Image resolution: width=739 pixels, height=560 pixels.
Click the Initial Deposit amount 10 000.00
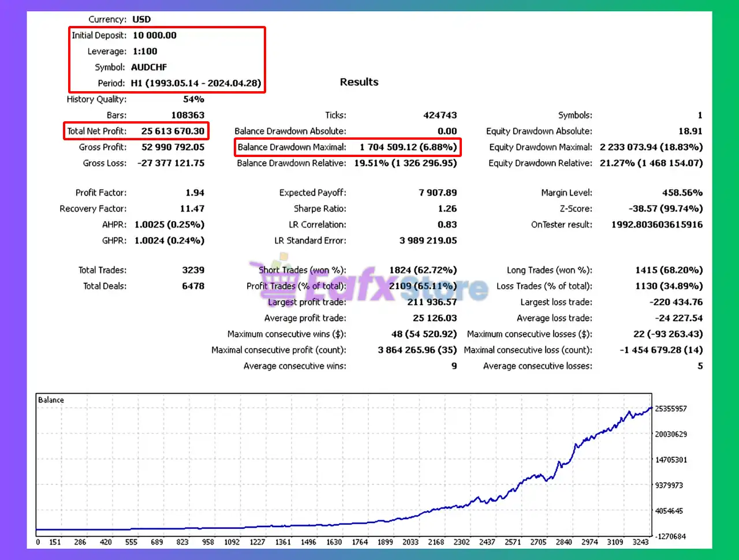click(x=155, y=35)
